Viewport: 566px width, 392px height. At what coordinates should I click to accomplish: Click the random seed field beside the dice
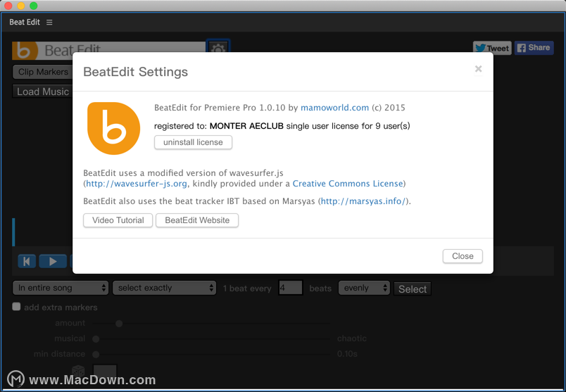coord(105,371)
